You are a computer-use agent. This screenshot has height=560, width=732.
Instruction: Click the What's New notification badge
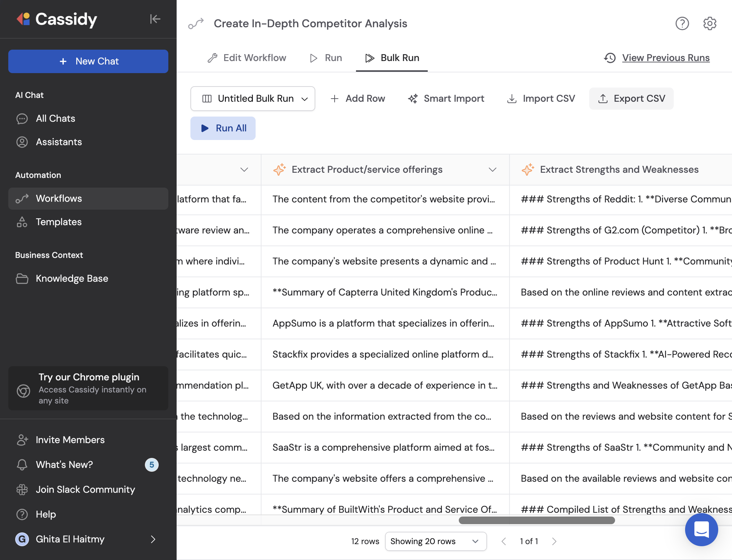pyautogui.click(x=152, y=465)
